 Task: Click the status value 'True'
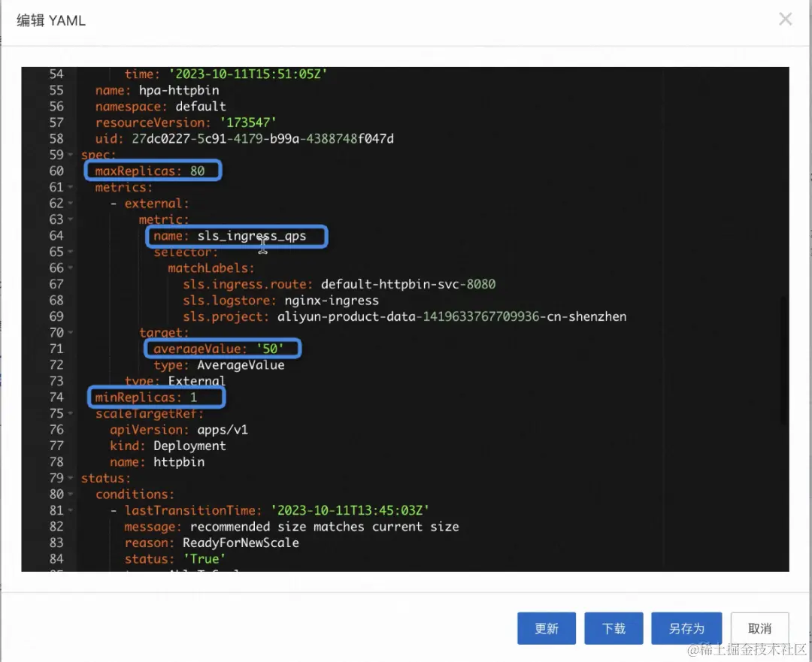(x=205, y=558)
